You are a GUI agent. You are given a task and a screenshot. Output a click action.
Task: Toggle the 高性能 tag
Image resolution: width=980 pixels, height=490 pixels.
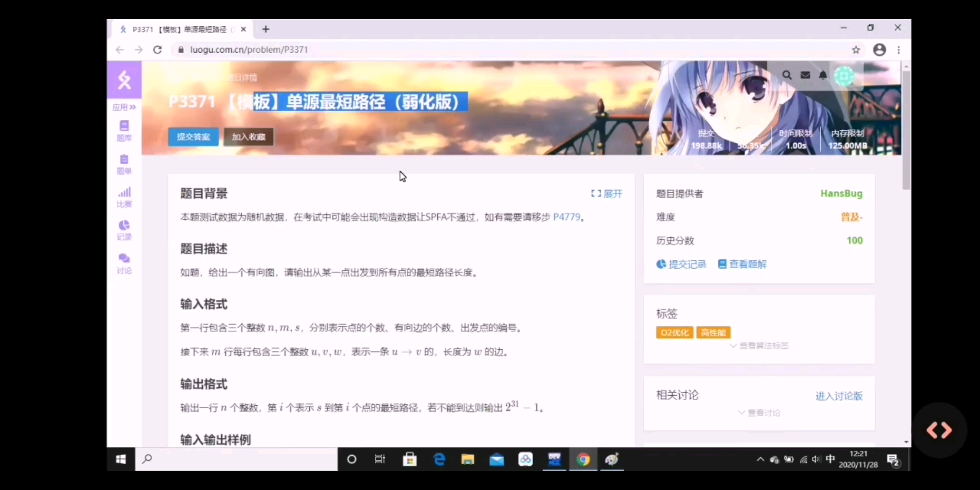713,333
